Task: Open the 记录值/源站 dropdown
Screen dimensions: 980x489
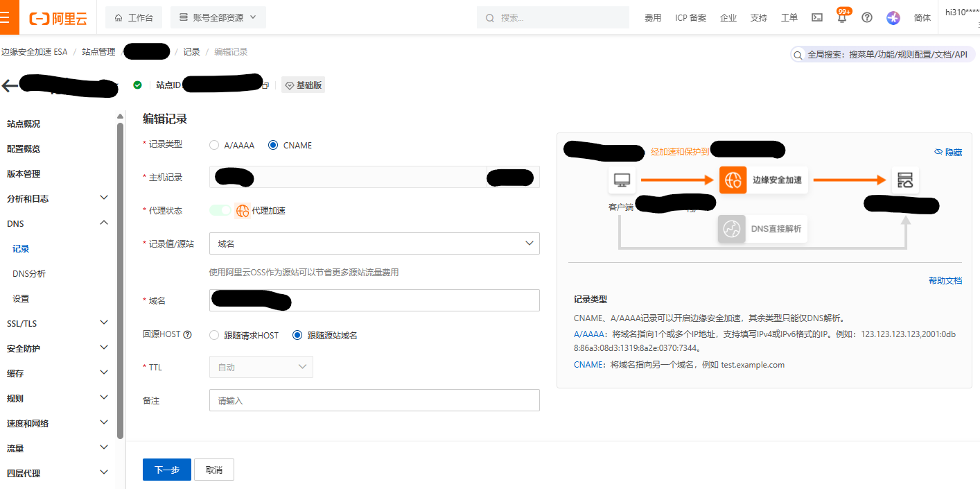Action: (x=374, y=243)
